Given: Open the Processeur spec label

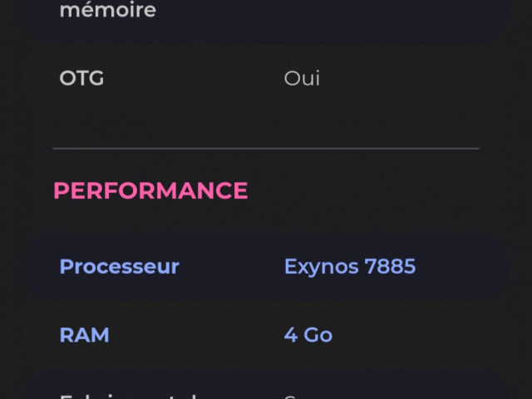Looking at the screenshot, I should 120,266.
